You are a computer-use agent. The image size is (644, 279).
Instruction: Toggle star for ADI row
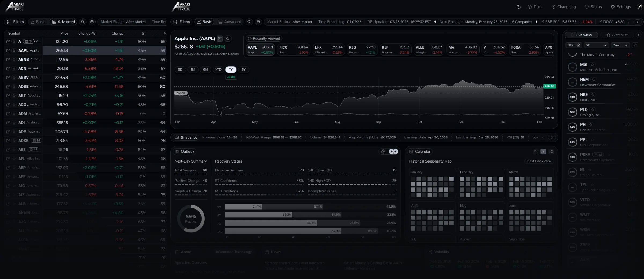coord(14,123)
